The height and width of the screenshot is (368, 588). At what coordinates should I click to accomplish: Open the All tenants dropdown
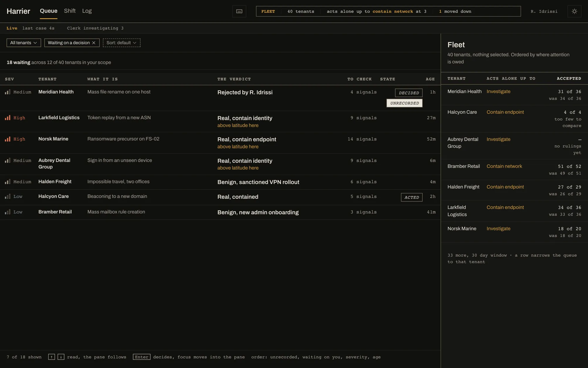(x=24, y=43)
